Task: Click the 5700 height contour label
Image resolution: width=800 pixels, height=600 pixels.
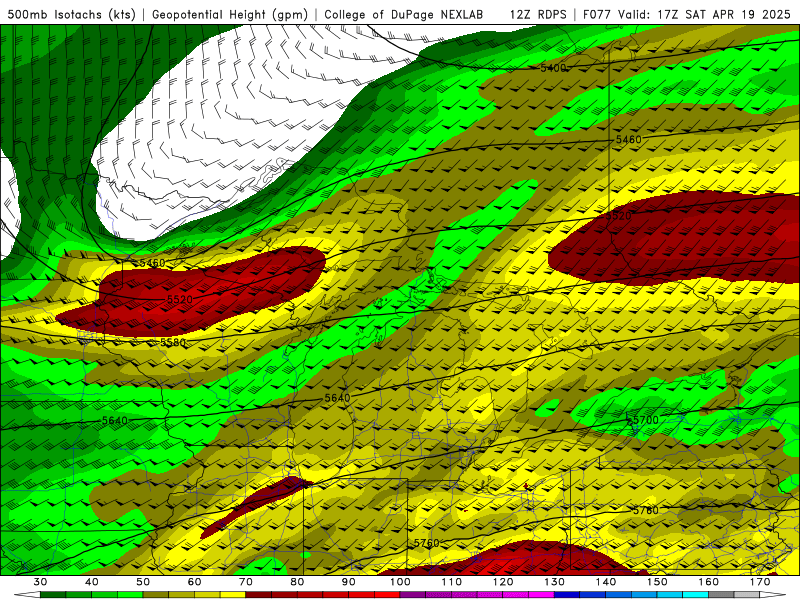Action: 645,420
